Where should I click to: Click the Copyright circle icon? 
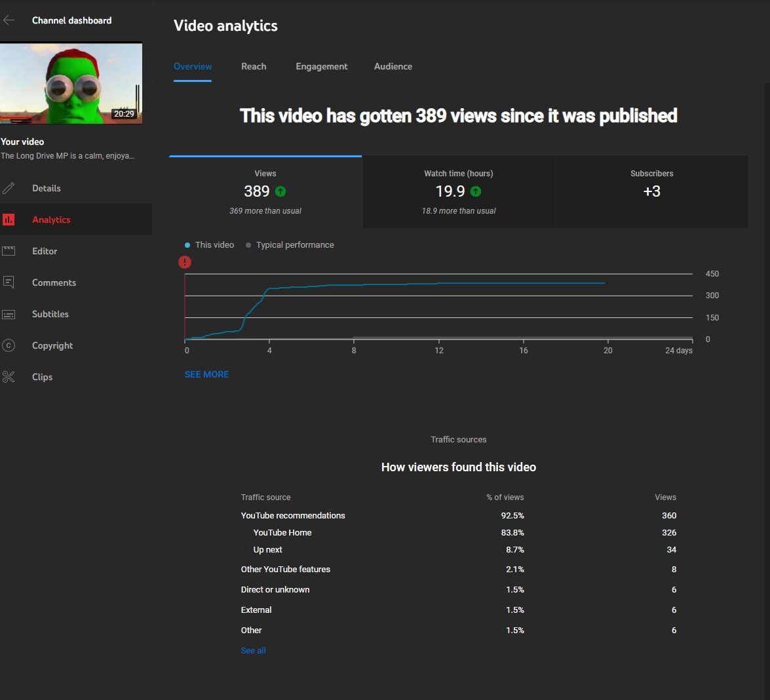[x=9, y=345]
